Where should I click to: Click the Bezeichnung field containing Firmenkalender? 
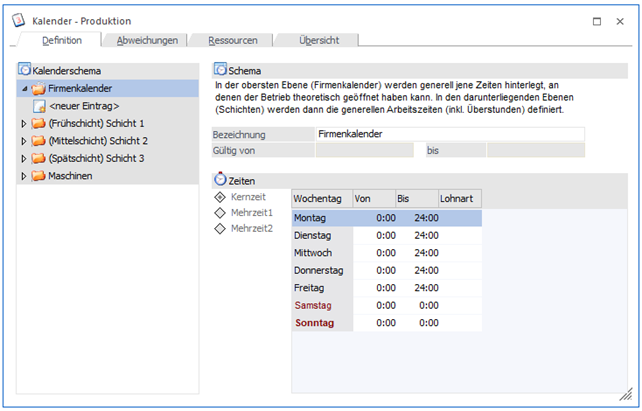click(448, 133)
